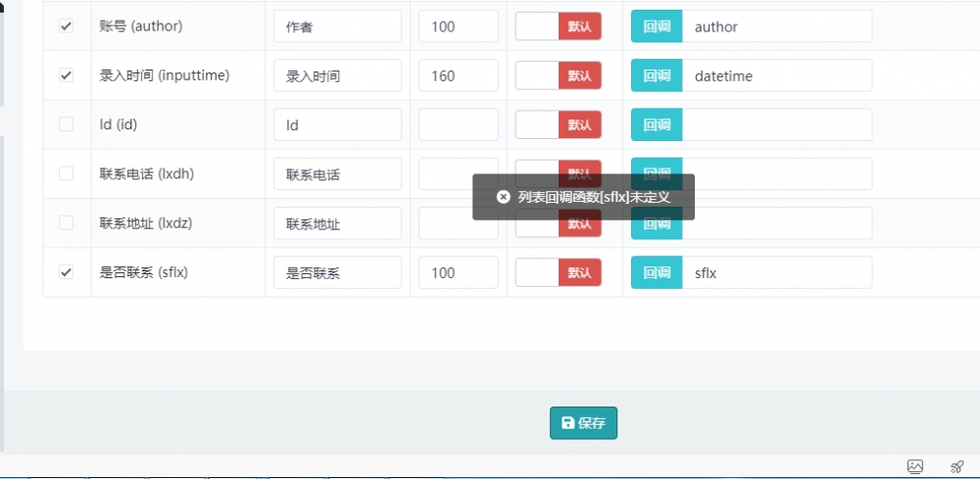
Task: Edit the 联系电话 display name field
Action: (337, 174)
